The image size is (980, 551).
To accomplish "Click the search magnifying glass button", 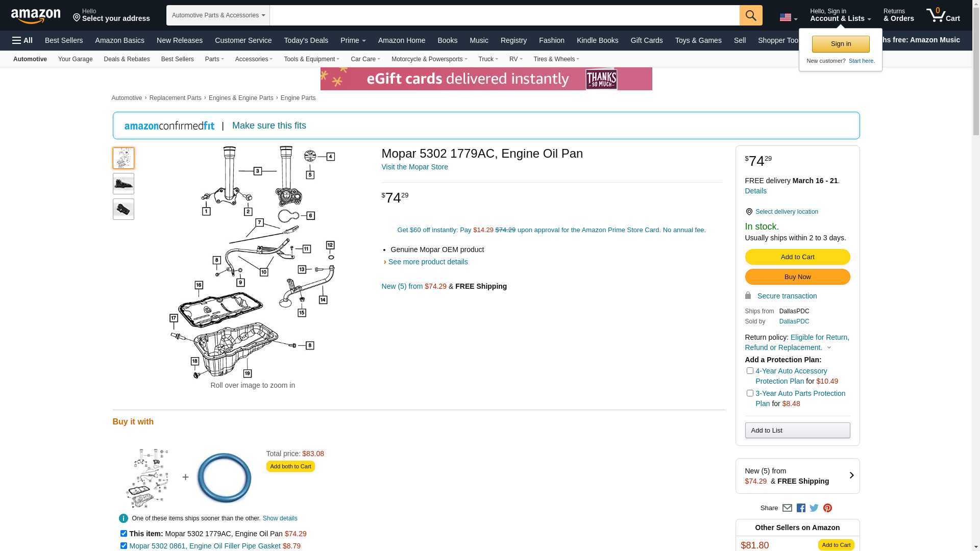I will [750, 15].
